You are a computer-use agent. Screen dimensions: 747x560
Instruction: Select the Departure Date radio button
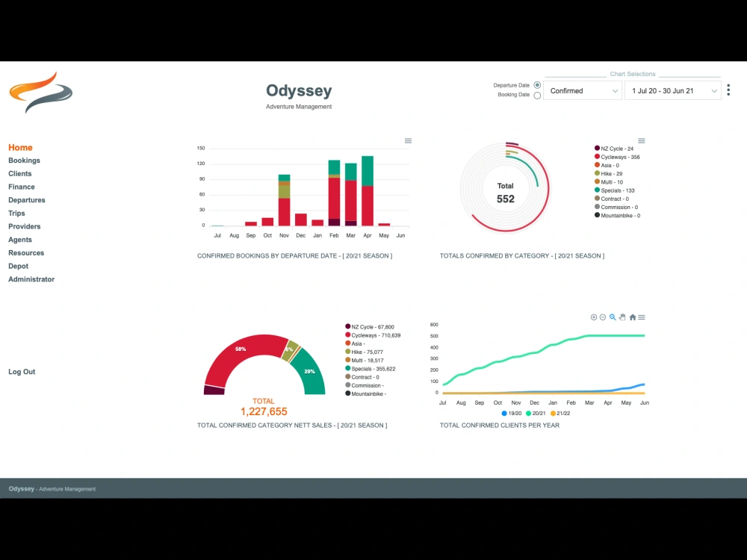537,84
